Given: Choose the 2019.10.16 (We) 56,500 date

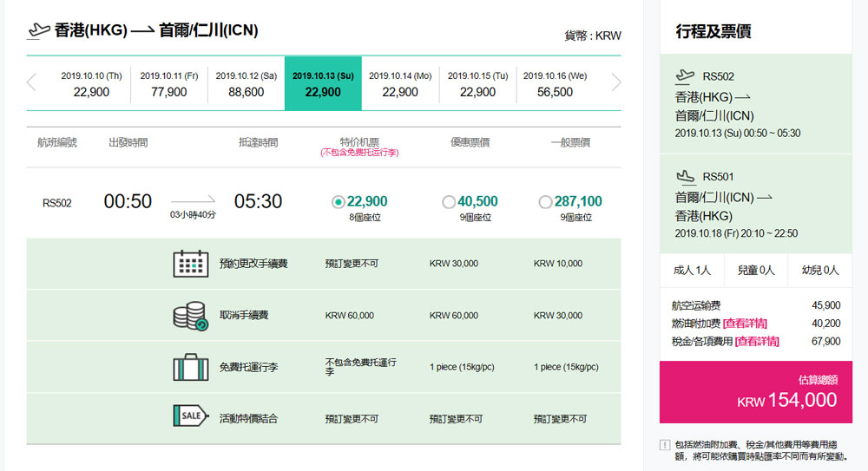Looking at the screenshot, I should 555,84.
